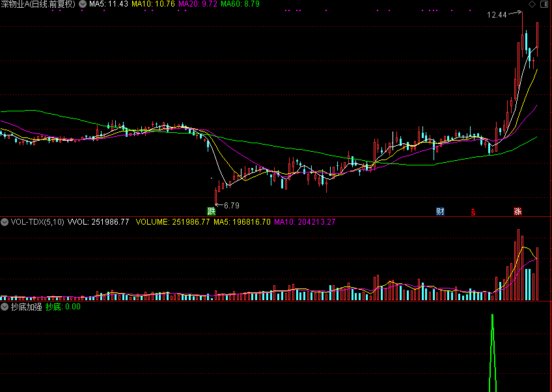Click the green 跌 marker icon
Viewport: 552px width, 392px height.
[211, 212]
